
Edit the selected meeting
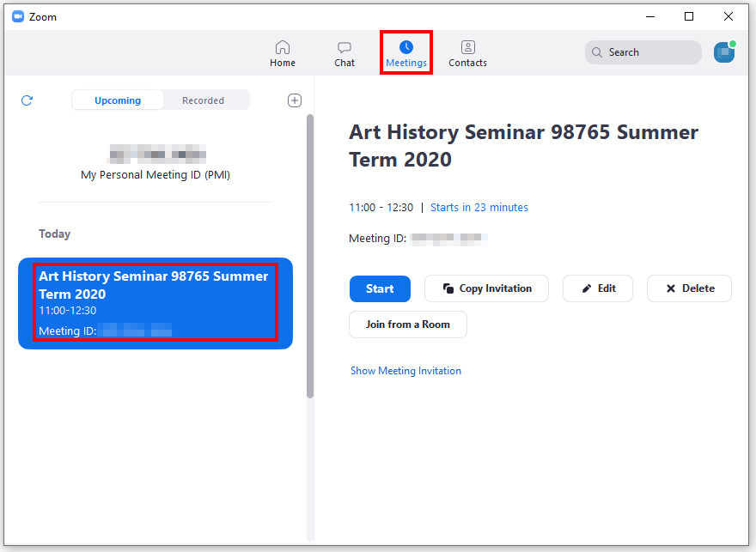(598, 288)
